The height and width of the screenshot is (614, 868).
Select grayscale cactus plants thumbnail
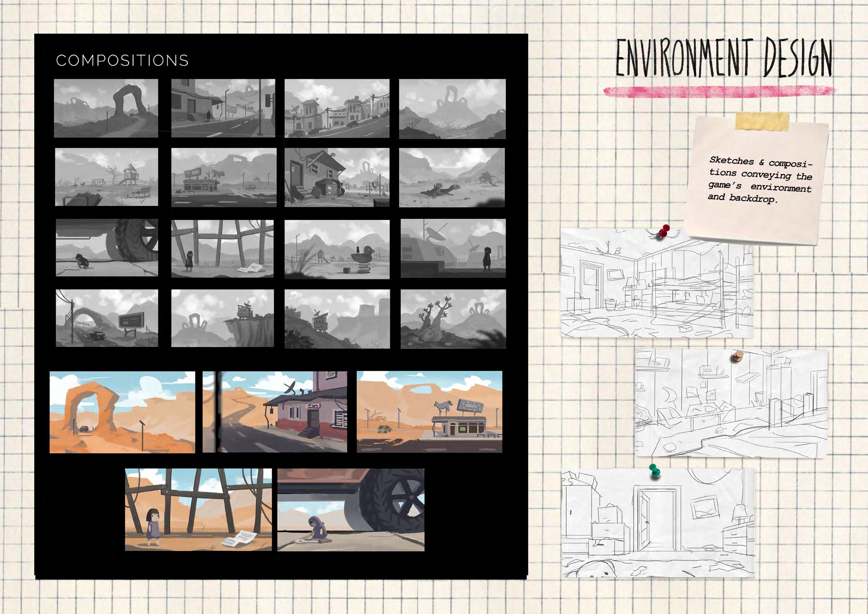click(453, 319)
